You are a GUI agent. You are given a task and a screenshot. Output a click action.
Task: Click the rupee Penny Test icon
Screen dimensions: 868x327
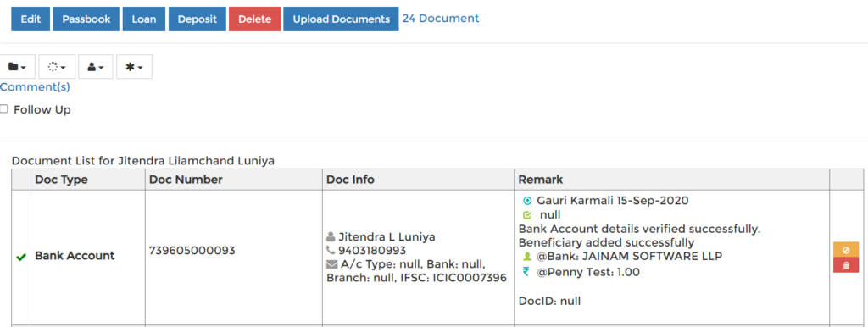coord(526,271)
